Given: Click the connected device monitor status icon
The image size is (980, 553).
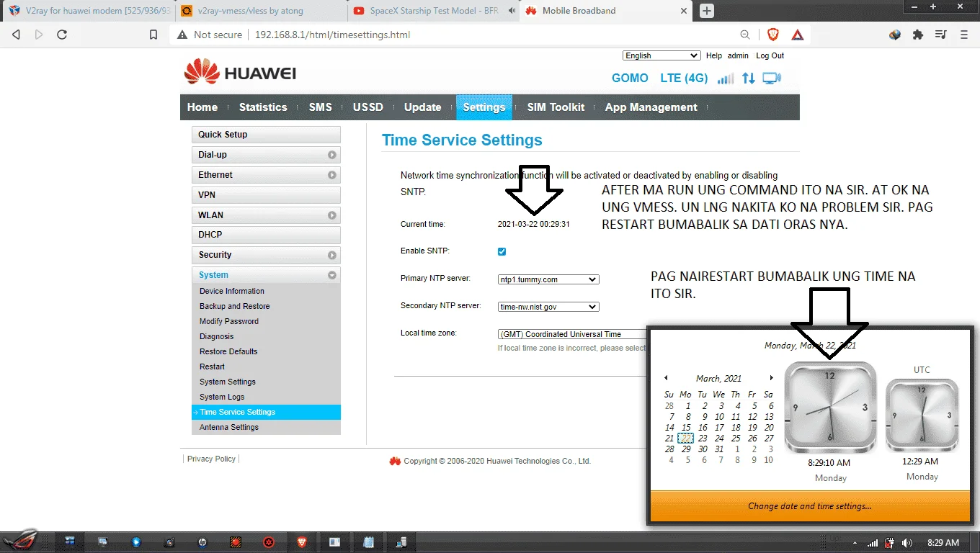Looking at the screenshot, I should (772, 78).
